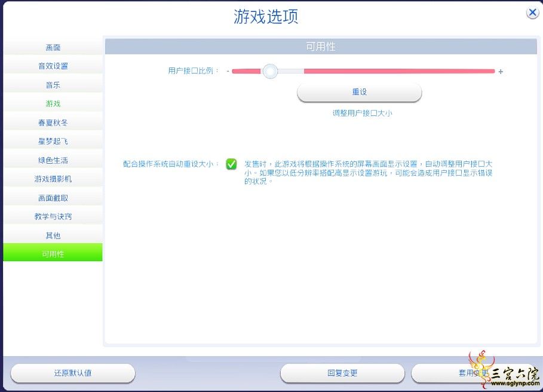Switch to the 游戏摄影机 tab
Viewport: 543px width, 392px height.
[x=53, y=179]
